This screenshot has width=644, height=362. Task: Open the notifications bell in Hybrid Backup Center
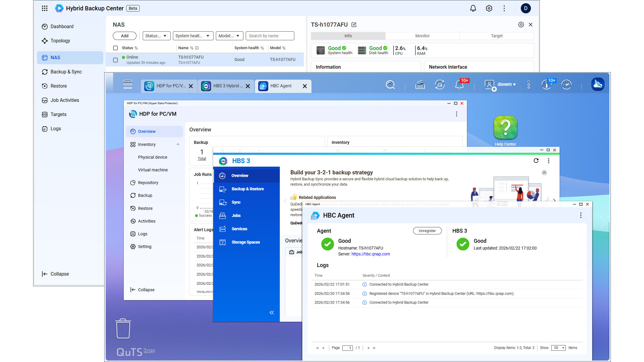(473, 8)
